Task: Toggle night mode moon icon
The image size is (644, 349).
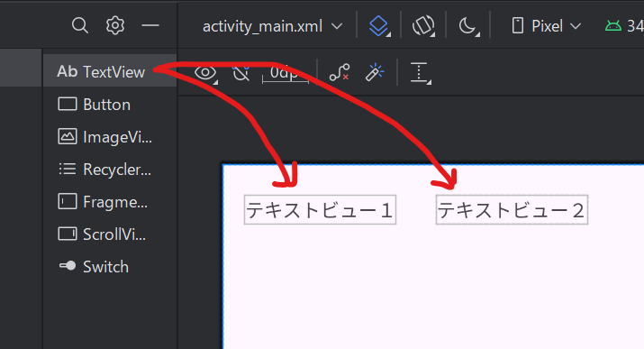Action: click(x=468, y=26)
